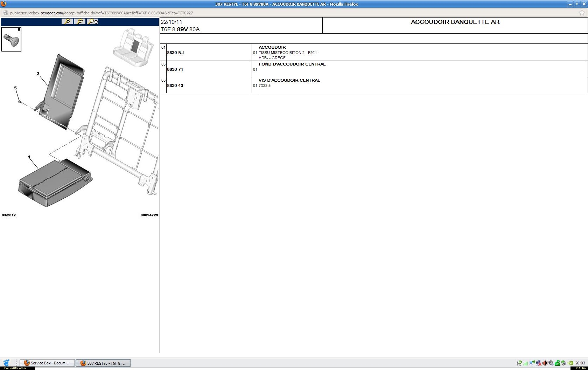This screenshot has width=588, height=370.
Task: Click the green checkmark folder tray icon
Action: coord(558,363)
